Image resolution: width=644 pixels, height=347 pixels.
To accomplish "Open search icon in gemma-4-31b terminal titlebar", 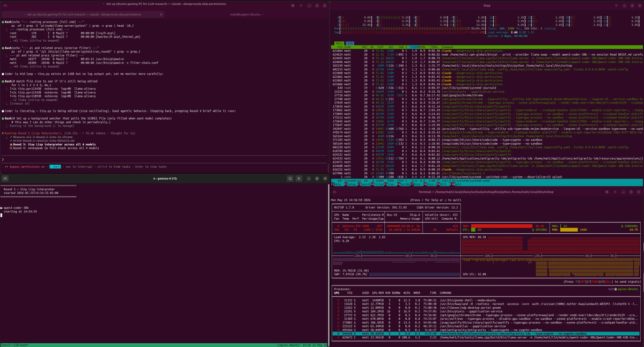I will point(290,178).
